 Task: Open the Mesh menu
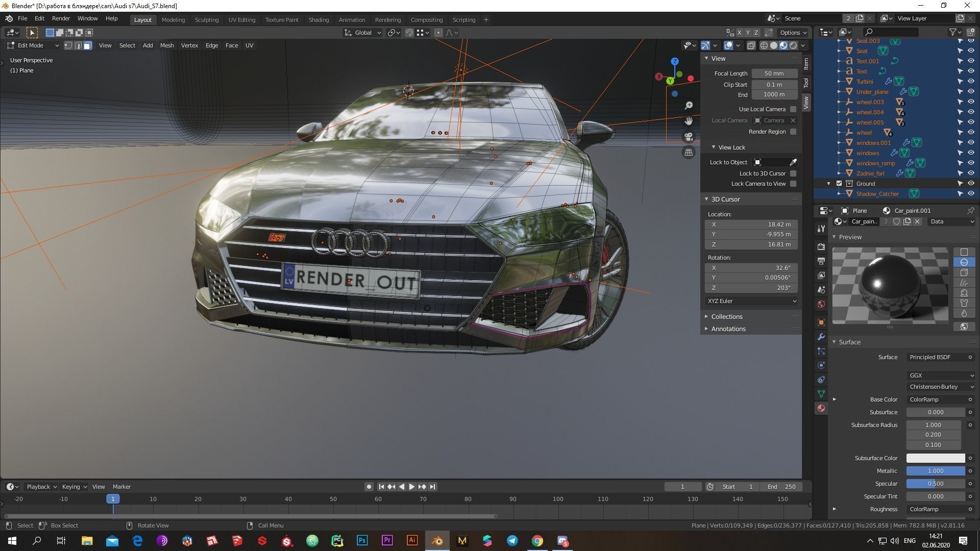click(167, 45)
